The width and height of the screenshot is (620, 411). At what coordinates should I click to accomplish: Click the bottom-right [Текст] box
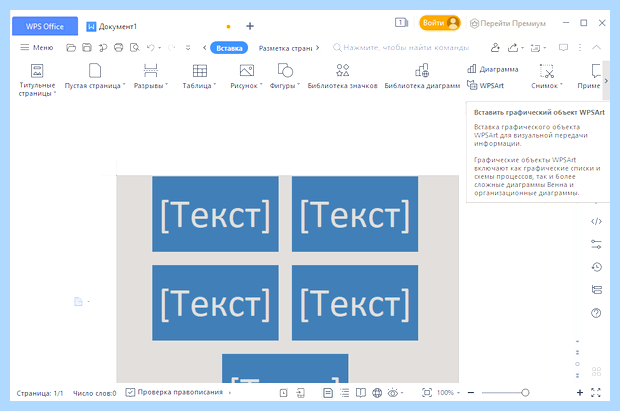point(355,303)
